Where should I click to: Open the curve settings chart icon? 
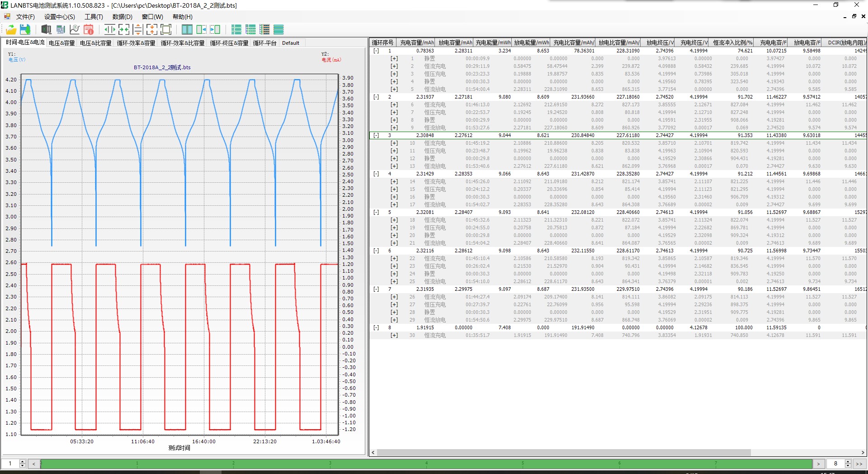(x=75, y=30)
